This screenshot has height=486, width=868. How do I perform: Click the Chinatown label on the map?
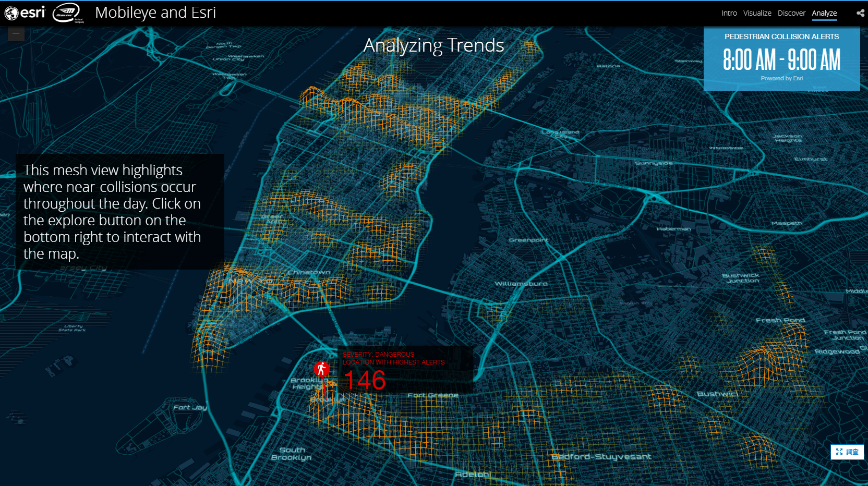[308, 272]
